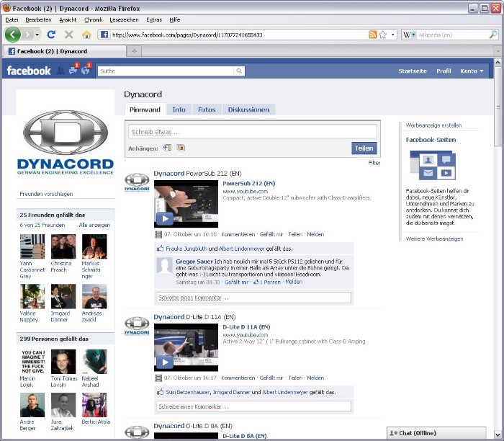Bookmark this page with the star icon
The height and width of the screenshot is (441, 504).
click(383, 35)
